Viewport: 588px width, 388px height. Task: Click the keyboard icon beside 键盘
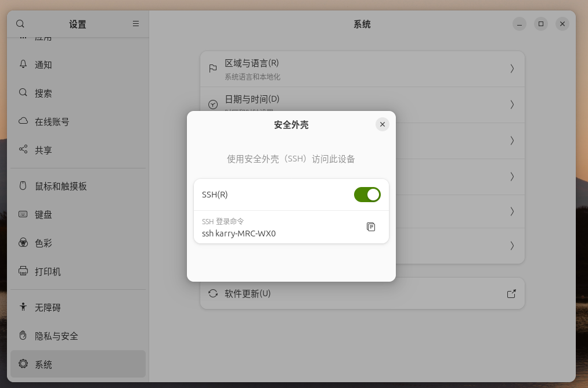23,214
